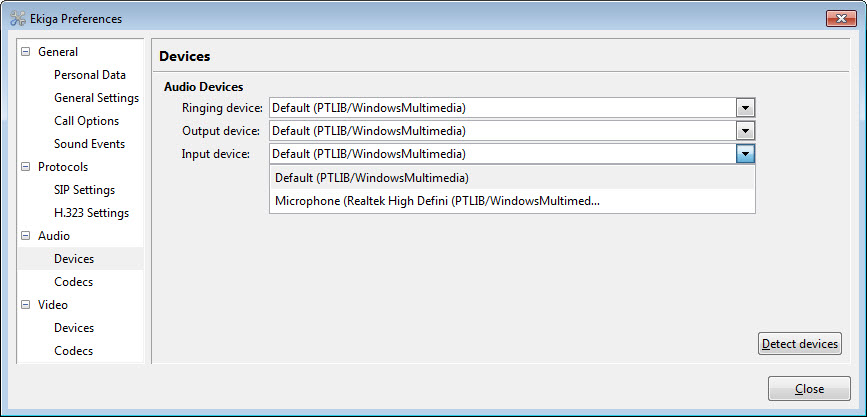Open the Output device dropdown arrow
The height and width of the screenshot is (417, 867).
(745, 131)
